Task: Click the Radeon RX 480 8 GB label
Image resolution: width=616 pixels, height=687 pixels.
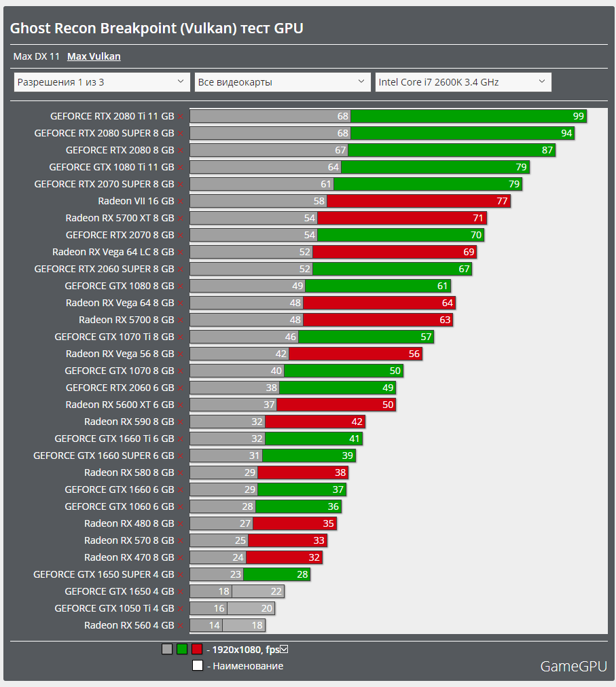Action: coord(129,523)
